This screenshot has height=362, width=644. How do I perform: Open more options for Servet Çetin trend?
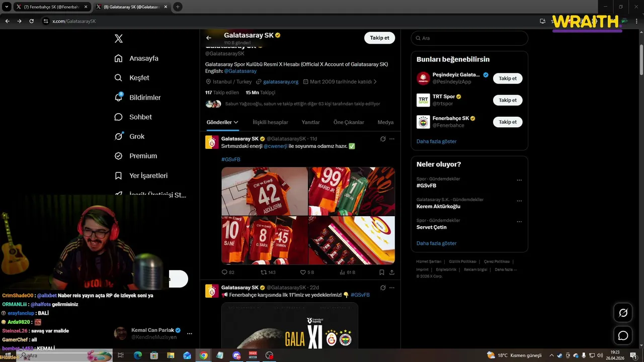(x=519, y=222)
